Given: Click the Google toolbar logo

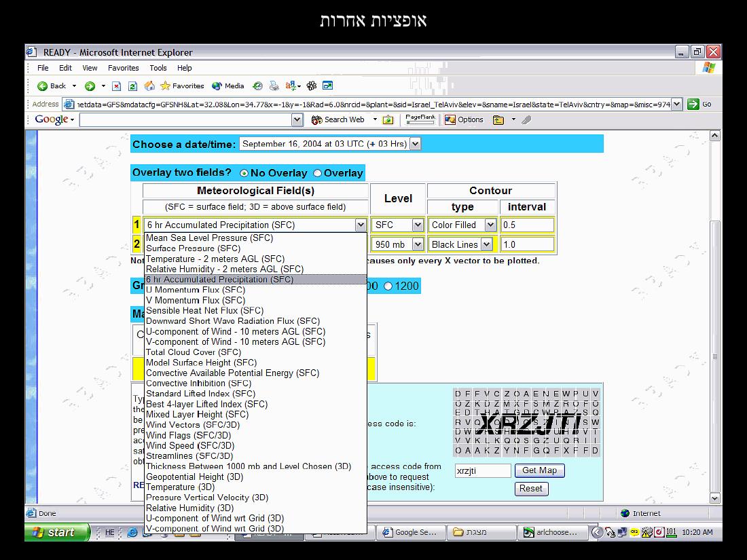Looking at the screenshot, I should [x=52, y=119].
